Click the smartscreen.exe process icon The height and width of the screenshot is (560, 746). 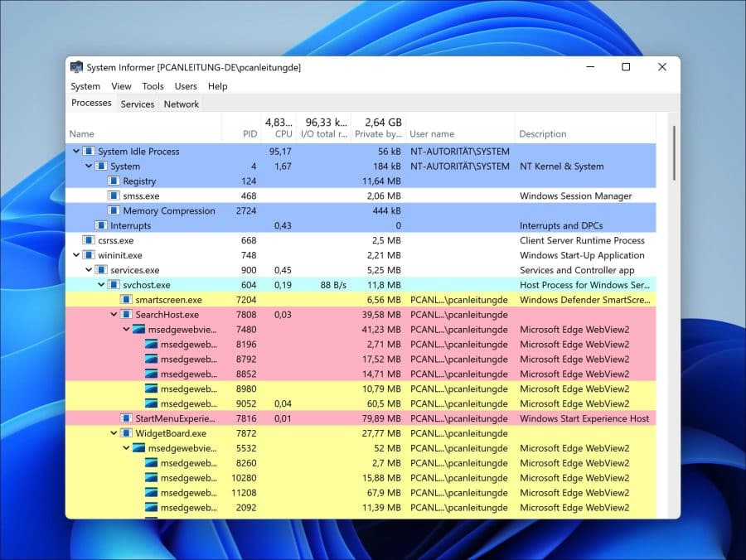[127, 300]
